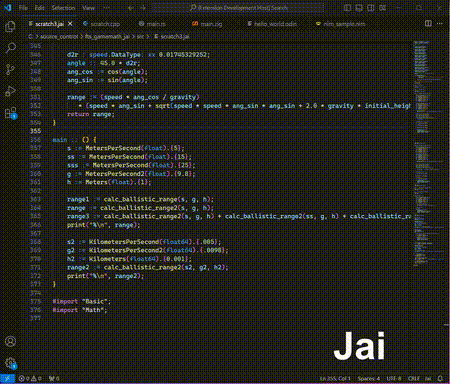
Task: Click the 'return range;' line
Action: (91, 114)
